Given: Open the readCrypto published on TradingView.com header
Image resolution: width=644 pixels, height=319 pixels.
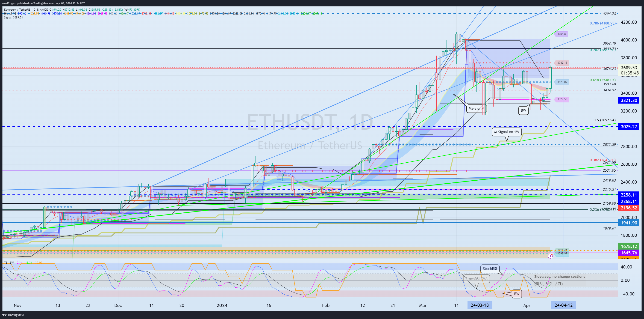Looking at the screenshot, I should [x=44, y=3].
